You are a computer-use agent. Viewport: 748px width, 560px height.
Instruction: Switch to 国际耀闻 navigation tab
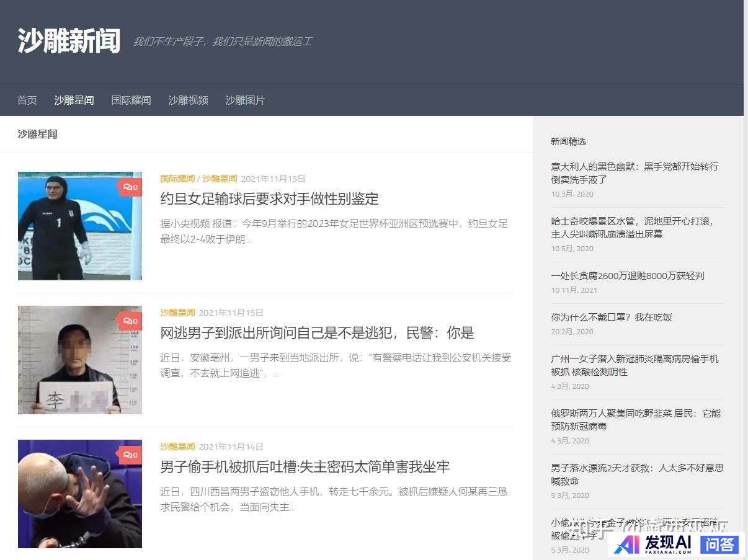click(131, 100)
